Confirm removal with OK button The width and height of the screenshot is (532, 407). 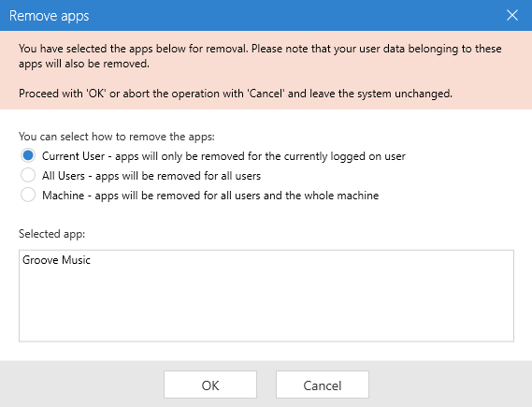point(210,385)
